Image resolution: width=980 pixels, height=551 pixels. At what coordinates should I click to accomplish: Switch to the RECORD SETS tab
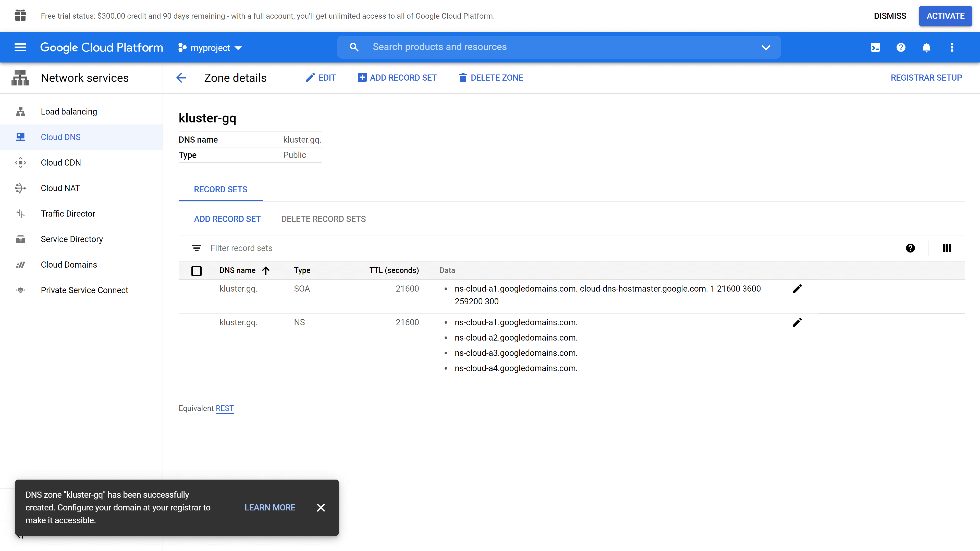[x=221, y=189]
